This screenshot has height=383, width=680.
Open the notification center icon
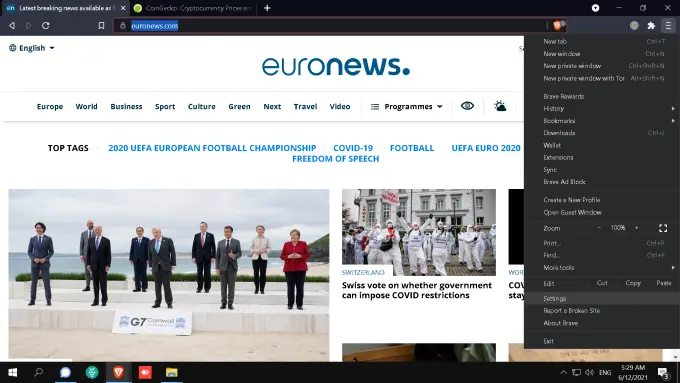663,373
